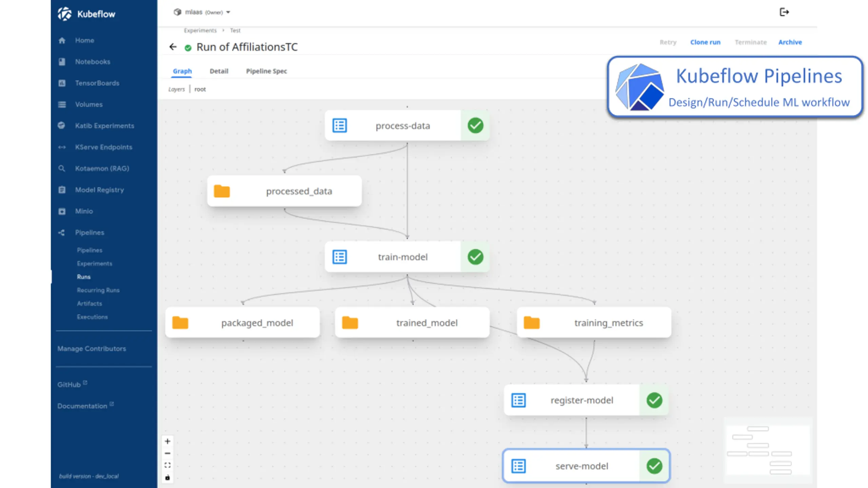Click the Model Registry icon
Image resolution: width=868 pixels, height=488 pixels.
(62, 190)
